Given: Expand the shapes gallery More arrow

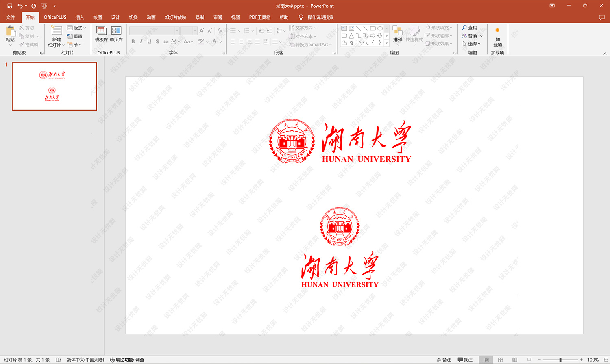Looking at the screenshot, I should (386, 43).
